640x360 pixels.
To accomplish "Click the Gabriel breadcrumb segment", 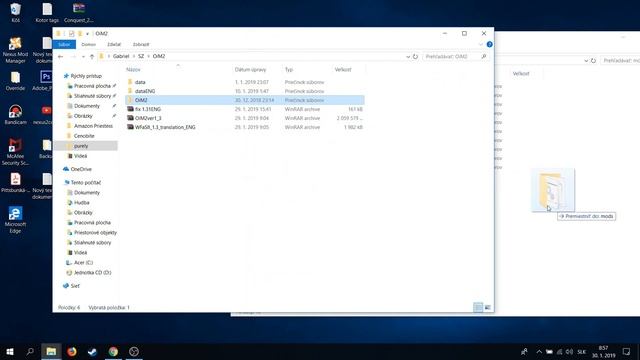I will tap(121, 56).
